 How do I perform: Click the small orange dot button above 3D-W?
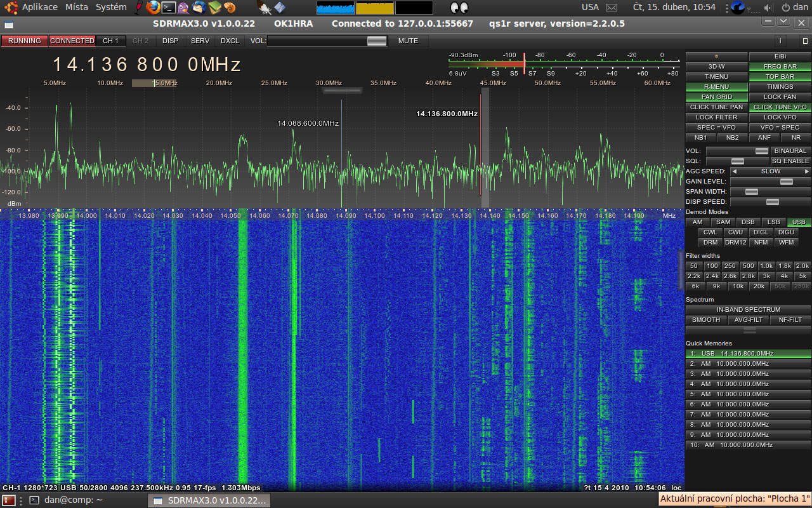(717, 57)
